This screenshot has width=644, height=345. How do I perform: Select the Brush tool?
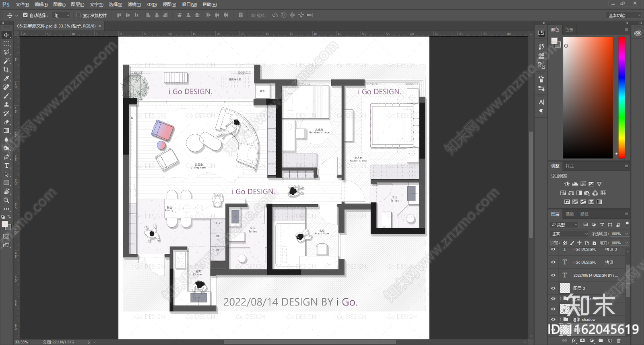click(x=6, y=96)
